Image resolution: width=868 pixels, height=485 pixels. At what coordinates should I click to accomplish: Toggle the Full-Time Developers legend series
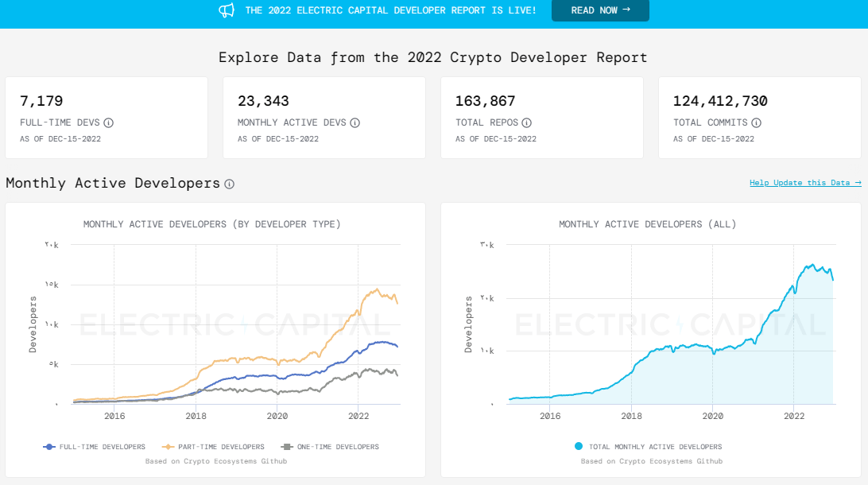(94, 447)
